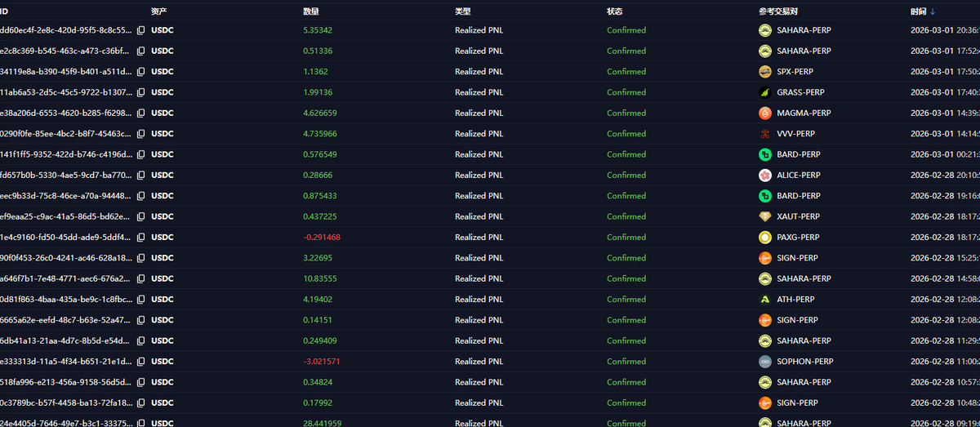Open the SOPHON-PERP trading pair link

coord(804,362)
